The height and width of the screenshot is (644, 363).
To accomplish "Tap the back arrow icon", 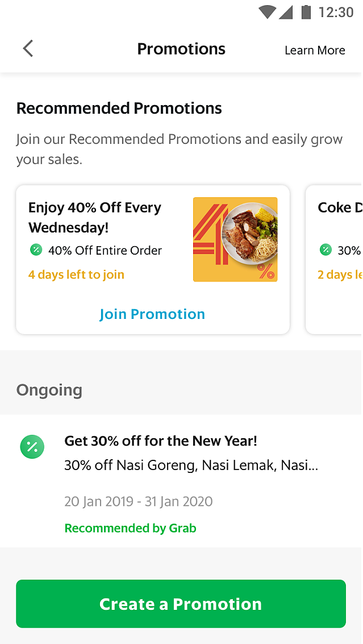I will (x=28, y=49).
